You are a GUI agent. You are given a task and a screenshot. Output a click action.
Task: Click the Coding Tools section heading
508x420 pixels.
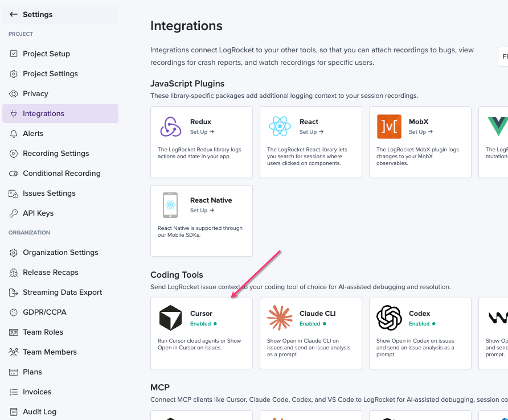click(177, 275)
